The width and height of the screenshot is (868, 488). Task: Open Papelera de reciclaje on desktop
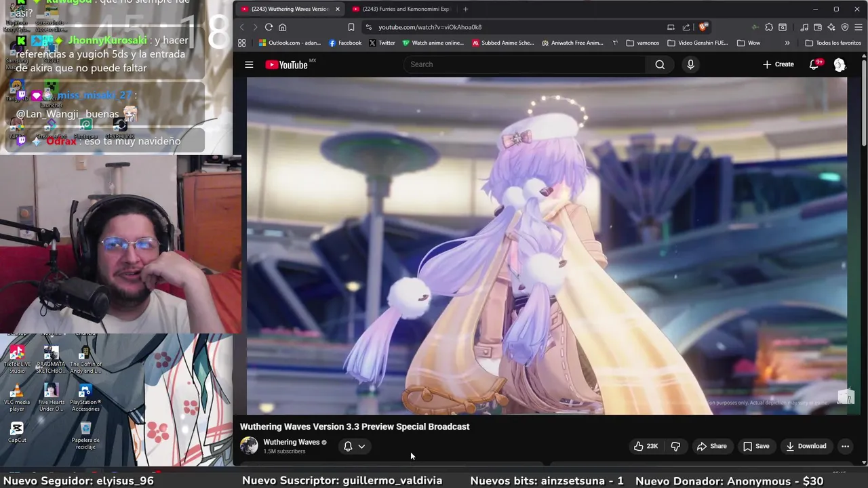point(85,436)
